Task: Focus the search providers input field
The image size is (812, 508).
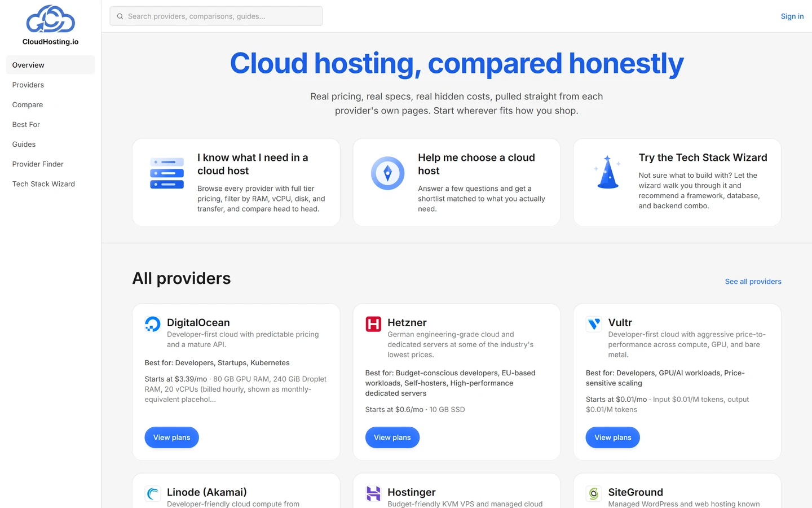Action: [x=216, y=16]
